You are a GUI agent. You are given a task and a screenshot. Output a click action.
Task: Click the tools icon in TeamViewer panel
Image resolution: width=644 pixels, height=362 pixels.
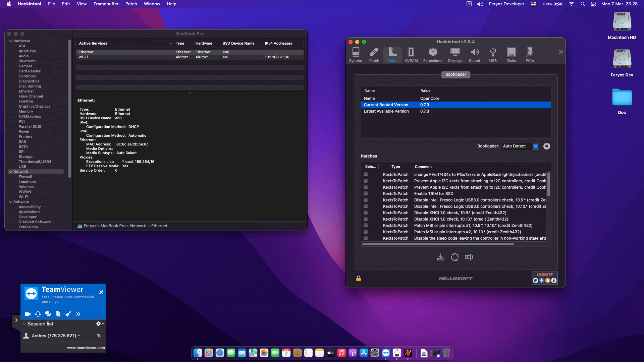(x=68, y=314)
